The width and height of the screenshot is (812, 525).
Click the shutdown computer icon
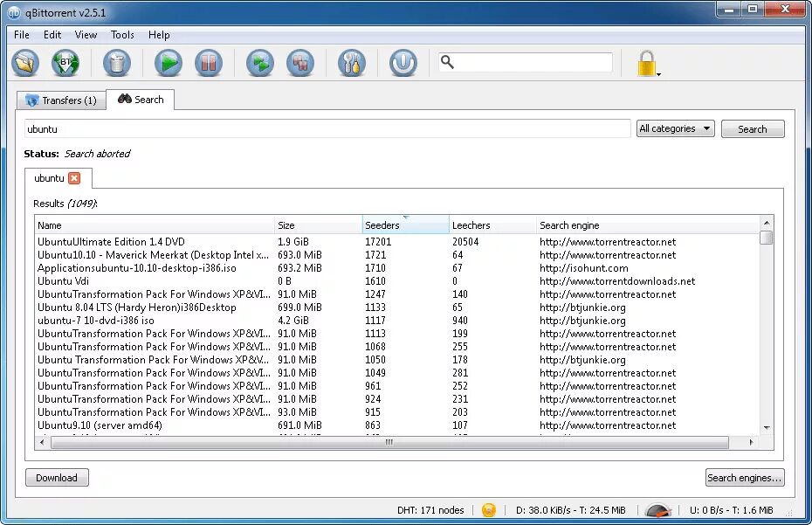pyautogui.click(x=403, y=62)
